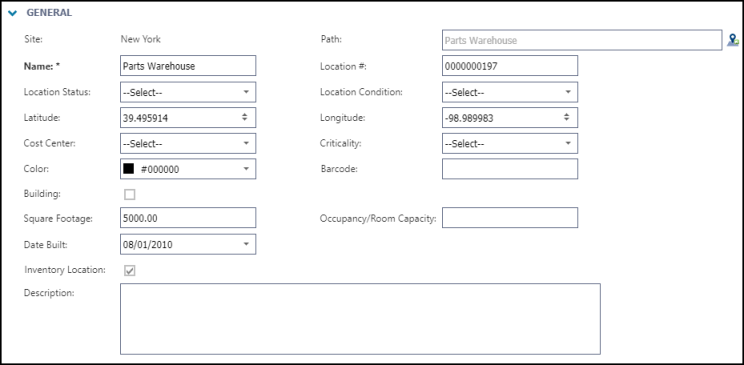
Task: Open the Color picker dropdown arrow
Action: (246, 168)
